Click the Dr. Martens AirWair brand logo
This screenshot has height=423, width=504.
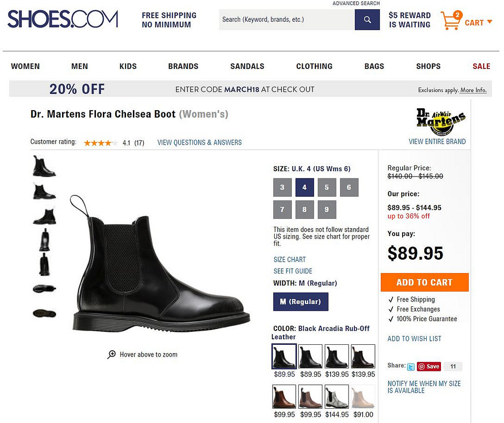441,121
